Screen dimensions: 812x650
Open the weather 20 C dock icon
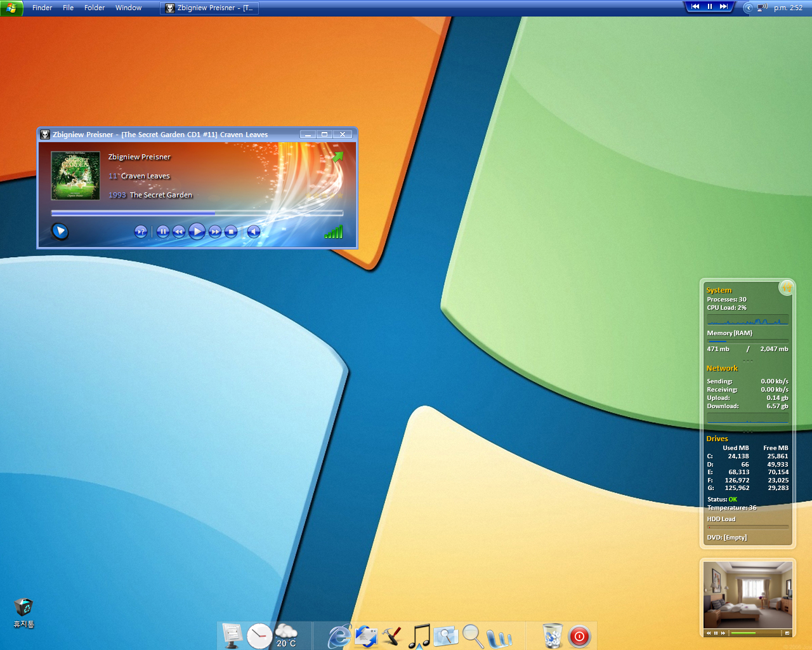(286, 635)
